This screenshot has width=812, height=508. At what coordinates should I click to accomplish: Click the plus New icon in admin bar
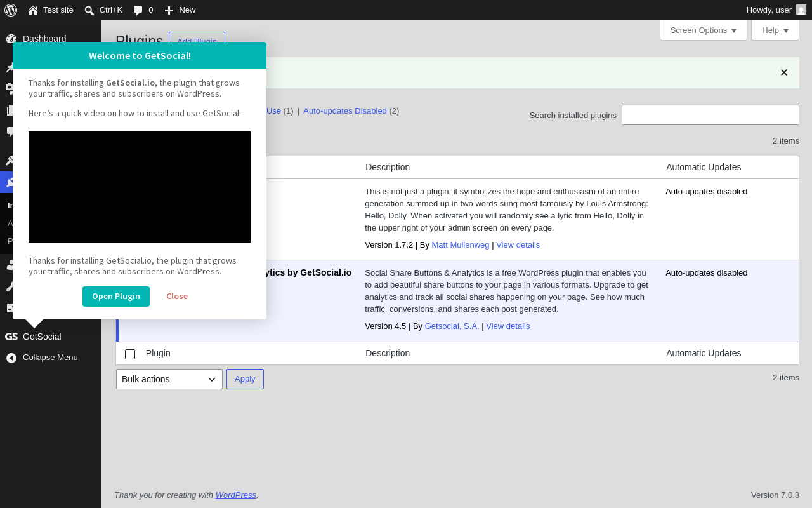coord(169,10)
